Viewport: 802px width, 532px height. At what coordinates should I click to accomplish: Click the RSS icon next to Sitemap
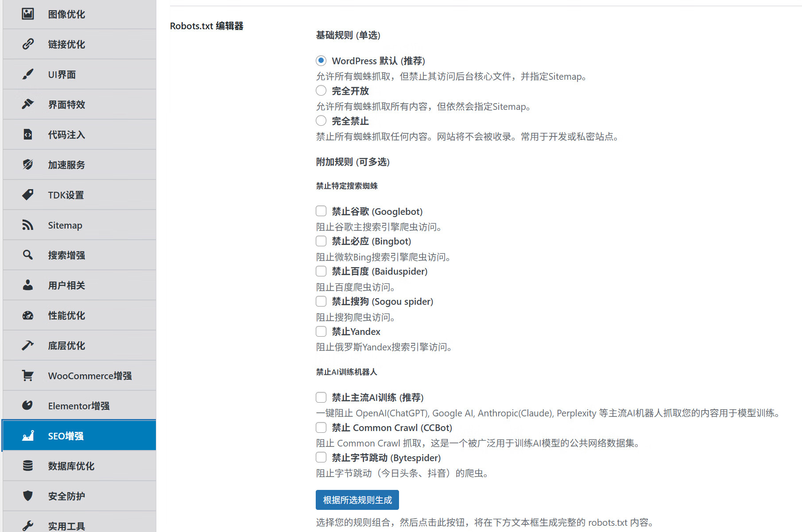pos(28,225)
